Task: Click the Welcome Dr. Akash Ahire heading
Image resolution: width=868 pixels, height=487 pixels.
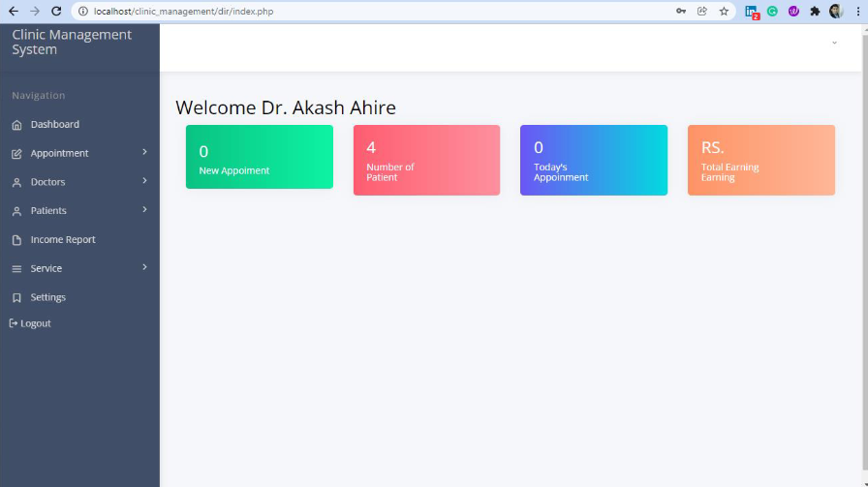Action: pos(286,107)
